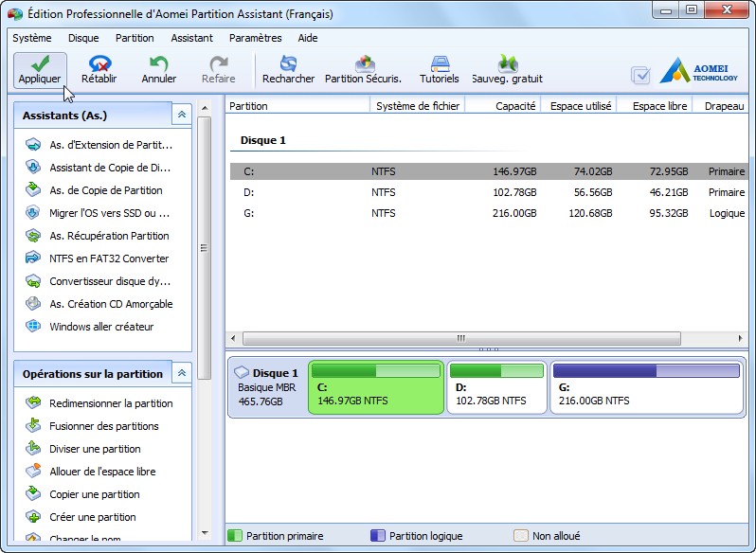Open the Aide menu
The image size is (756, 553).
pyautogui.click(x=308, y=38)
